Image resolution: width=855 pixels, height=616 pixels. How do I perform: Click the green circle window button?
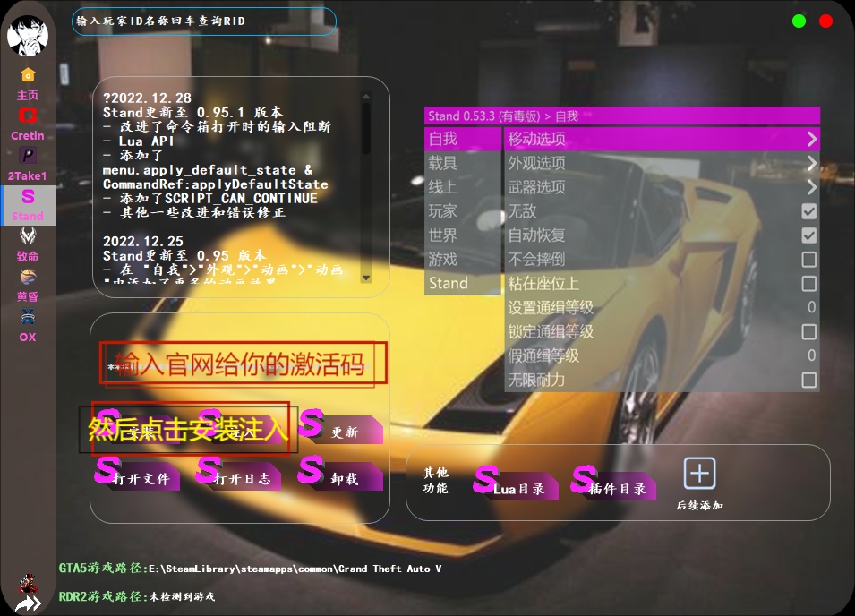click(x=799, y=21)
